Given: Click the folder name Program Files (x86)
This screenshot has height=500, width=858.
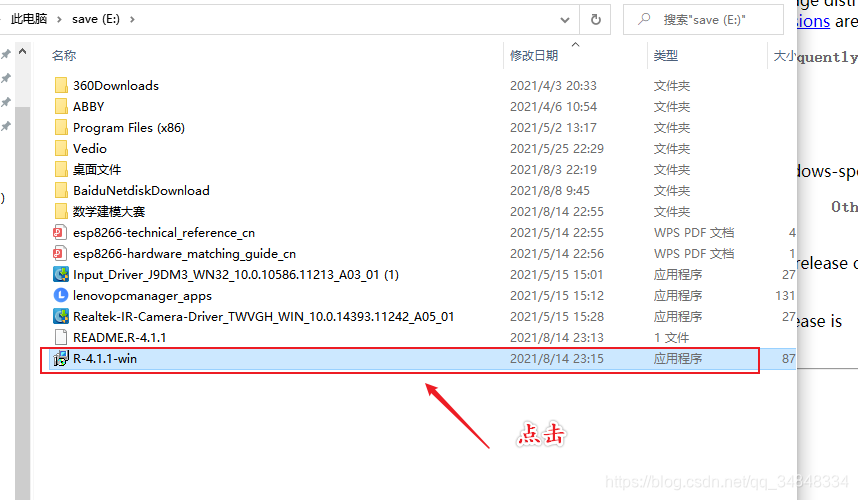Looking at the screenshot, I should pyautogui.click(x=129, y=127).
